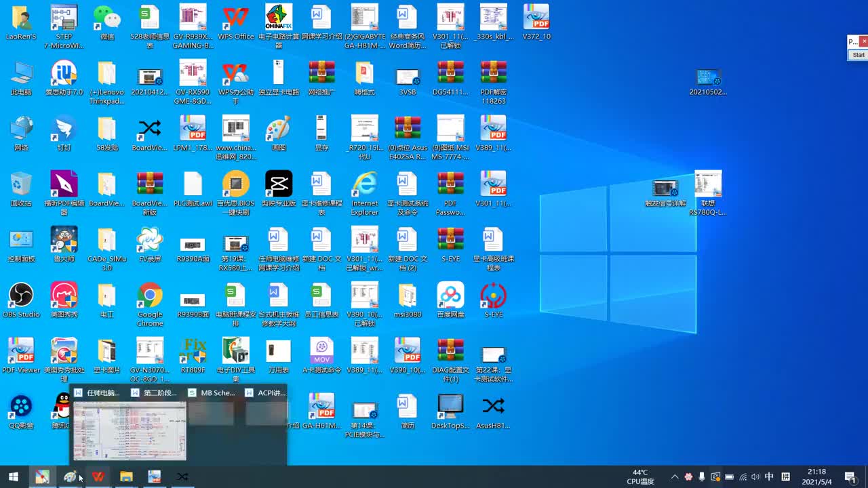The image size is (868, 488).
Task: Open 此电脑 (This PC) icon
Action: pos(21,79)
